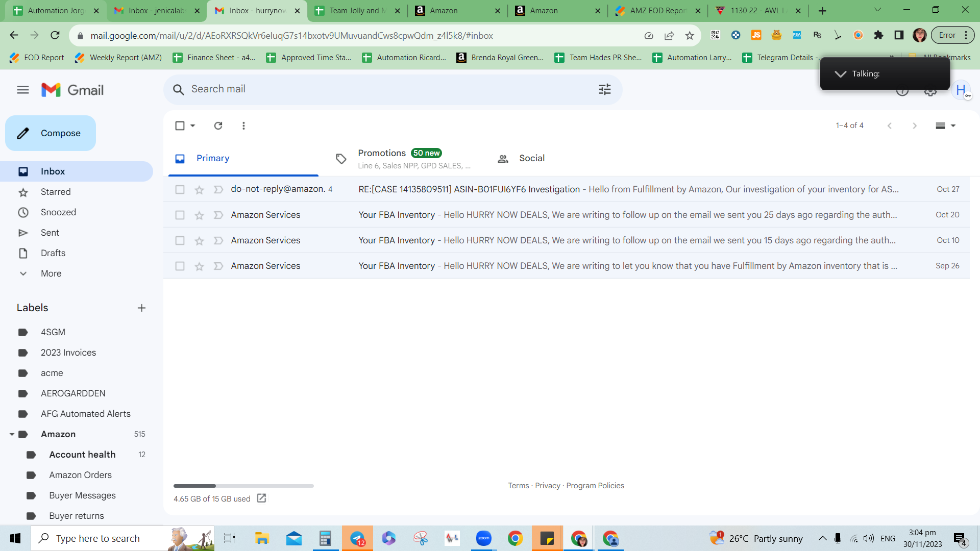Screen dimensions: 980x551
Task: Open the Windows Start menu
Action: coord(15,538)
